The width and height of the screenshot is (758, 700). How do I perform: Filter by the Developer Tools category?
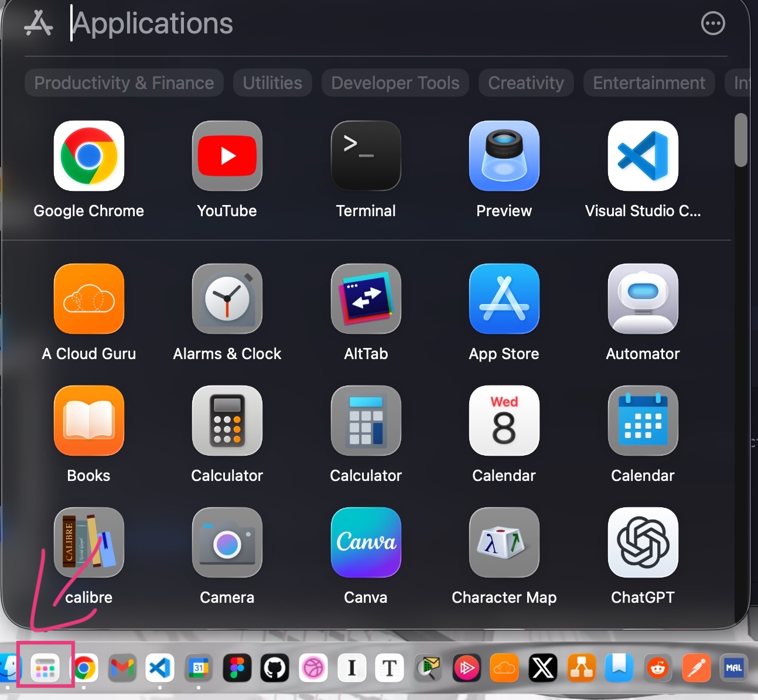[x=395, y=83]
